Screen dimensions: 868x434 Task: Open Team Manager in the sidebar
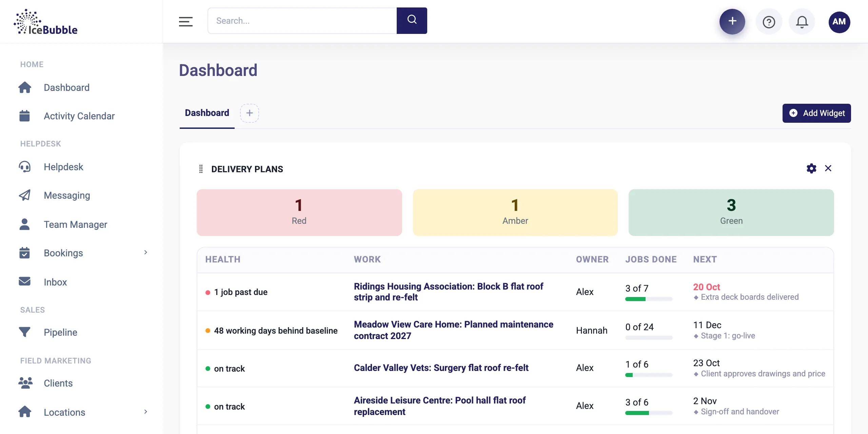point(75,224)
